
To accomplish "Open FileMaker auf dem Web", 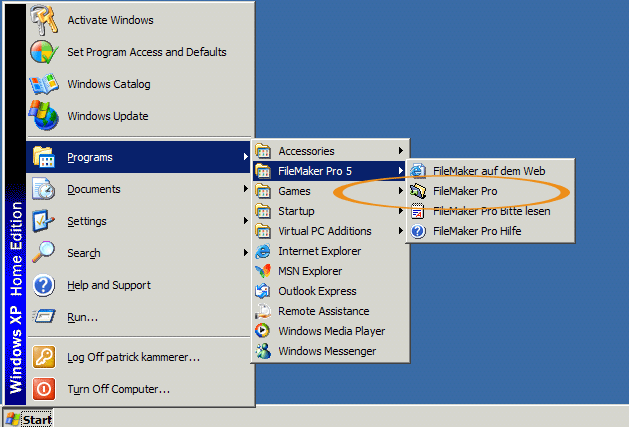I will pyautogui.click(x=491, y=171).
